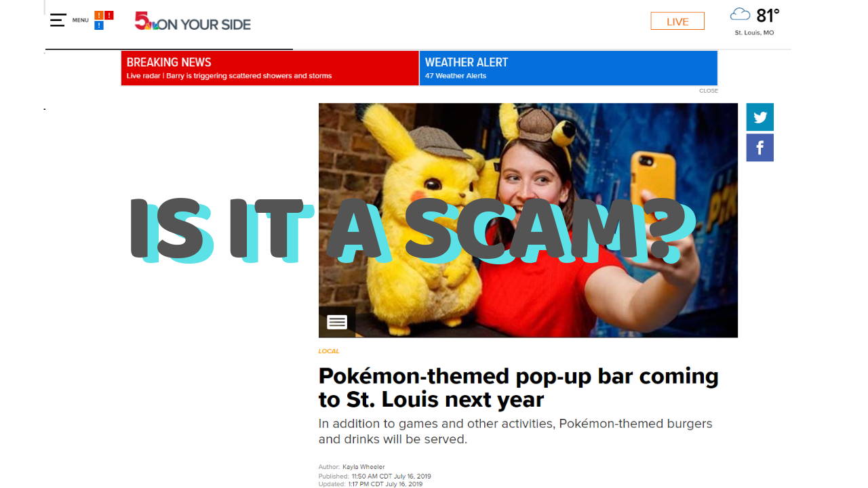Screen dimensions: 868x488
Task: Share article on Twitter
Action: 760,117
